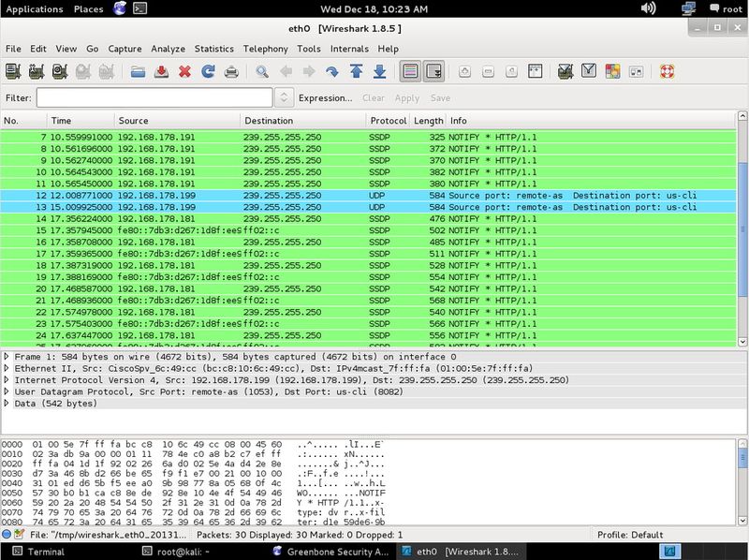Click the Find packet magnifier icon
This screenshot has height=560, width=749.
(263, 71)
